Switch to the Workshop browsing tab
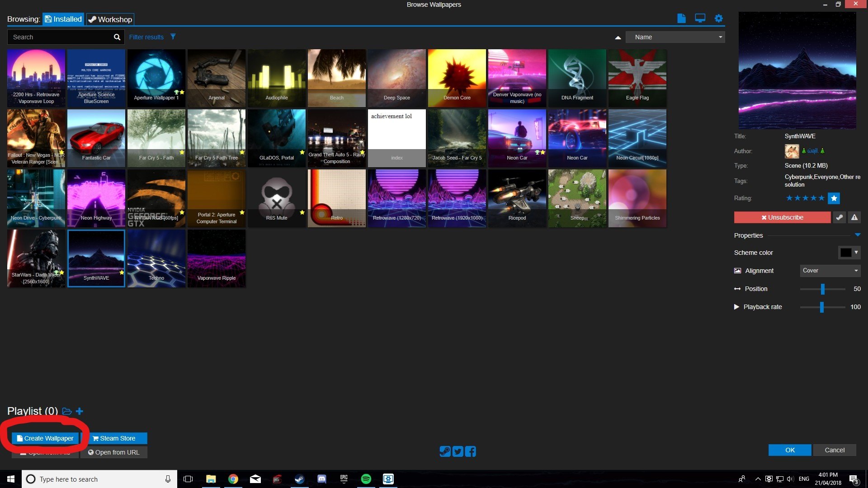The height and width of the screenshot is (488, 868). coord(110,19)
